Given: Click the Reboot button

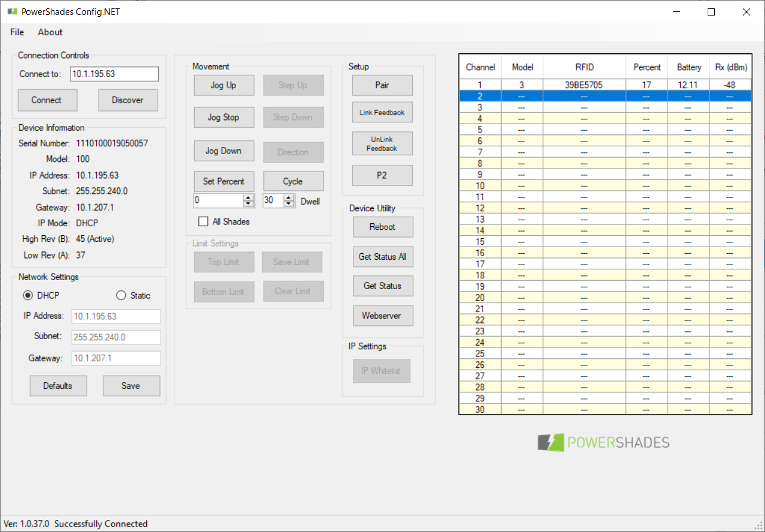Looking at the screenshot, I should coord(383,227).
